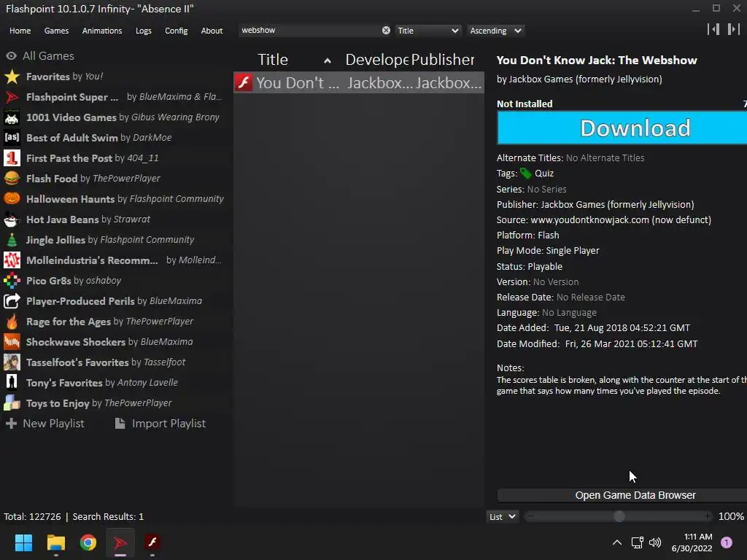Click the Publisher column header
The image size is (747, 560).
point(443,60)
